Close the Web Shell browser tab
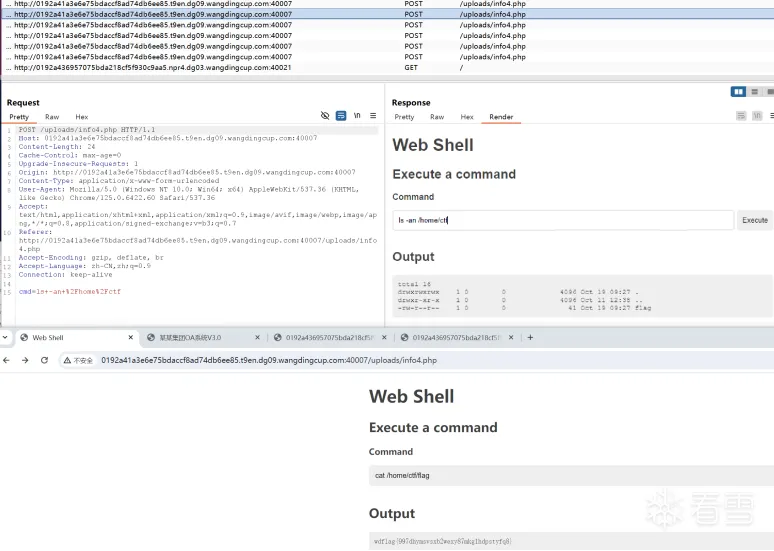The width and height of the screenshot is (774, 551). click(131, 338)
